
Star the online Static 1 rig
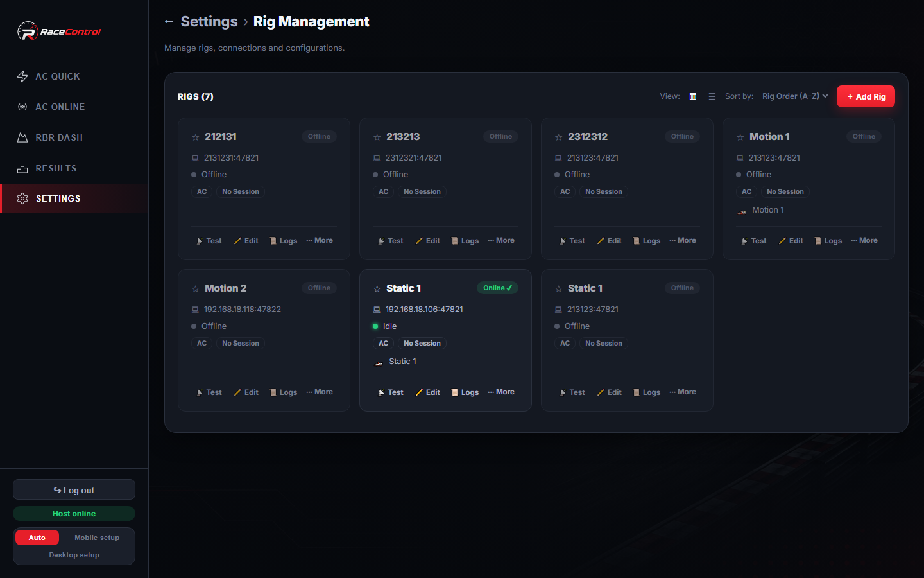coord(377,289)
